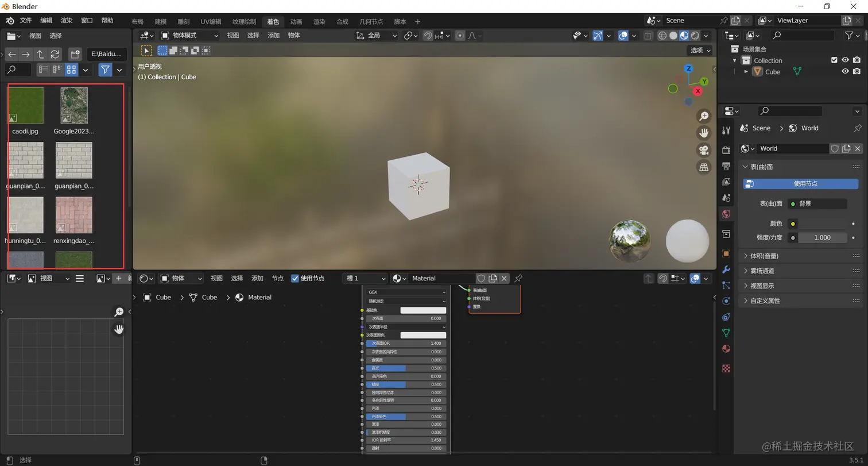Toggle file browser filter funnel
The height and width of the screenshot is (466, 868).
(105, 70)
